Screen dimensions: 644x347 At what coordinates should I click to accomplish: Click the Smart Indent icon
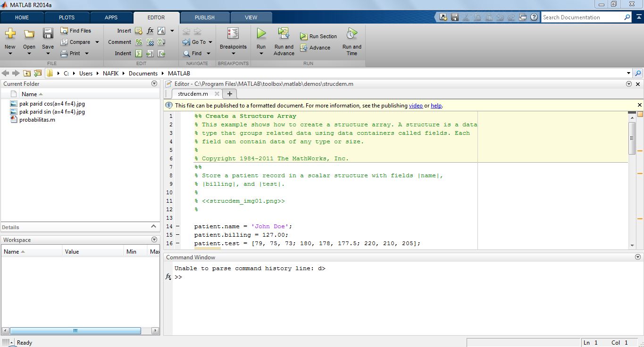click(x=139, y=53)
